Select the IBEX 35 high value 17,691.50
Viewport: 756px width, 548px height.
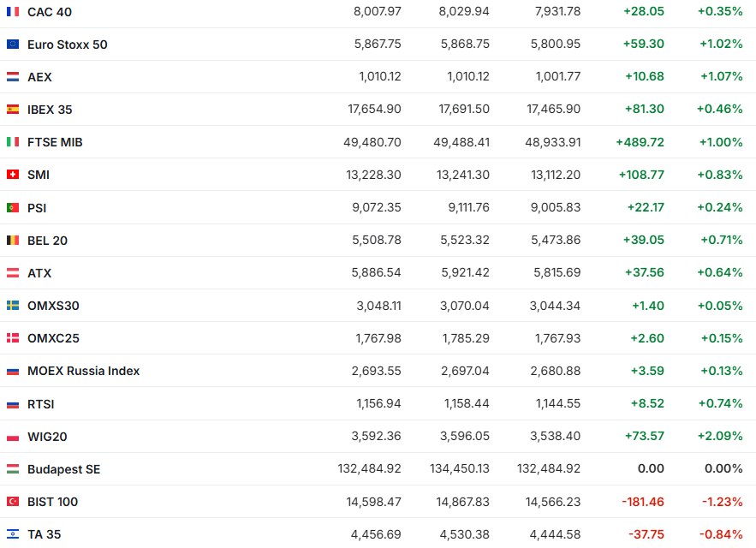click(x=464, y=109)
